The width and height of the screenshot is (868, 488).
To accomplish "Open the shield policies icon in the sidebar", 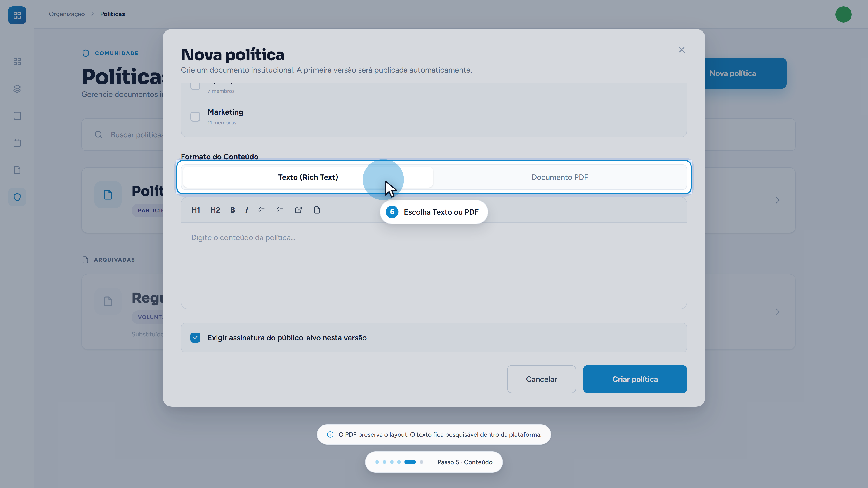I will [x=17, y=197].
